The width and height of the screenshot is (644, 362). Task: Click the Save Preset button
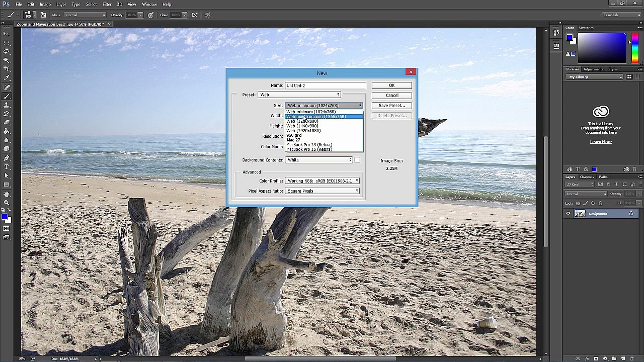click(x=391, y=106)
